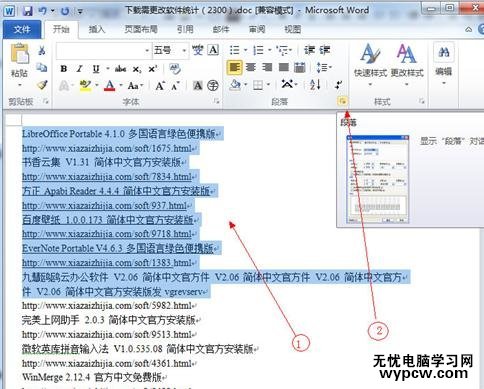The width and height of the screenshot is (484, 389).
Task: Switch to the 邮件 (Mailings) tab
Action: click(x=221, y=29)
